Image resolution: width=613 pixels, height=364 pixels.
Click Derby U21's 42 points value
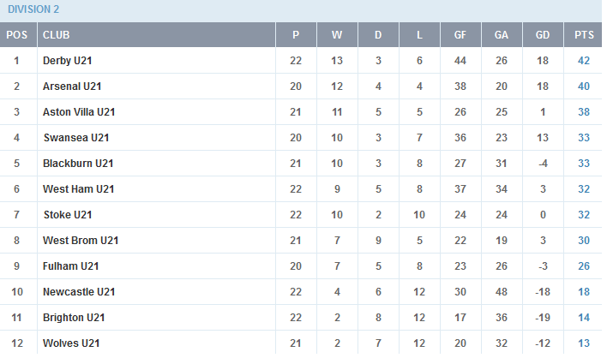click(584, 61)
